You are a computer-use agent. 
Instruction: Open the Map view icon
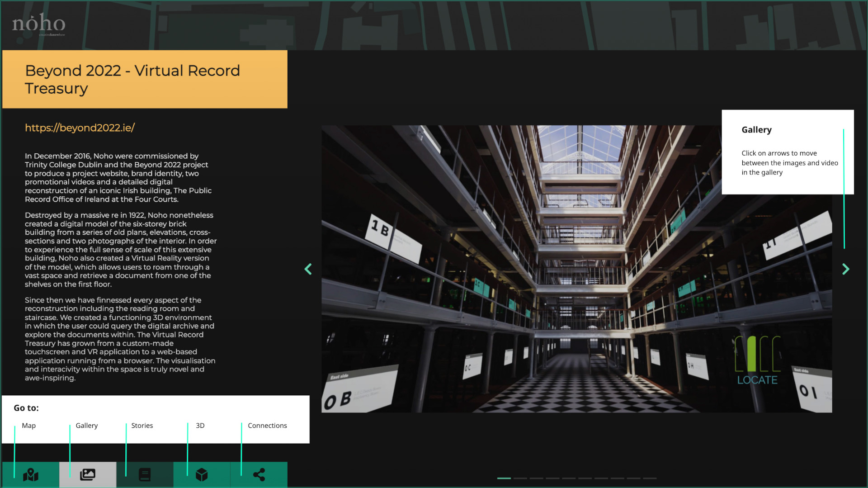[x=30, y=474]
